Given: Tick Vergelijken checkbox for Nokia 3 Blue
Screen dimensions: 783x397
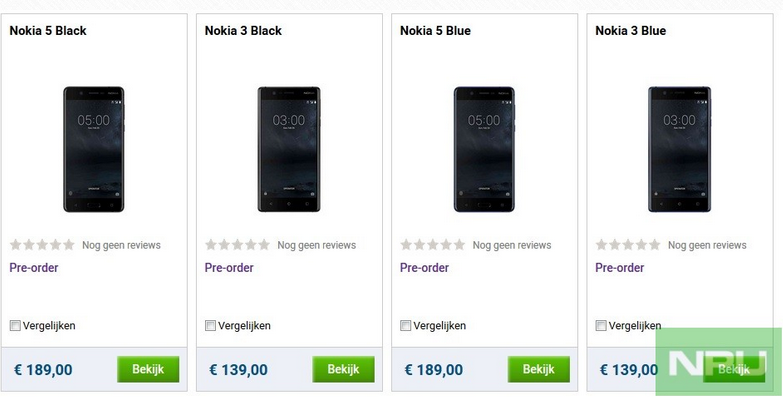Looking at the screenshot, I should pos(601,326).
